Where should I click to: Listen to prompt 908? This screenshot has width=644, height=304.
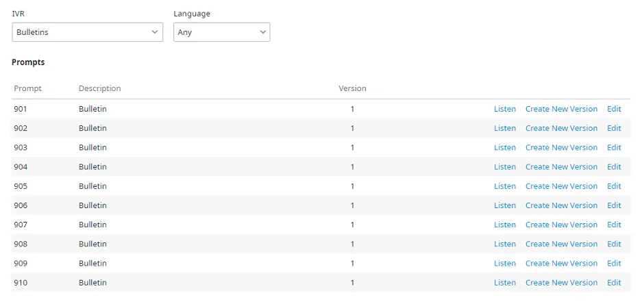click(505, 244)
